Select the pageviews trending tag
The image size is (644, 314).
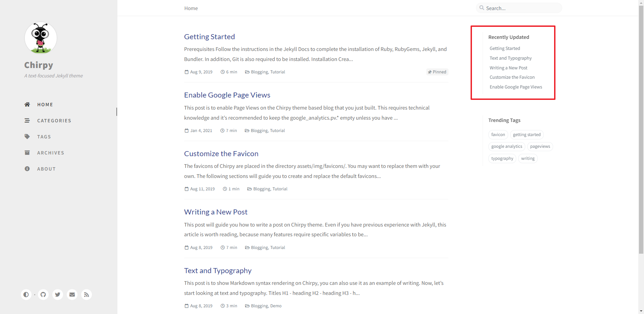coord(540,146)
